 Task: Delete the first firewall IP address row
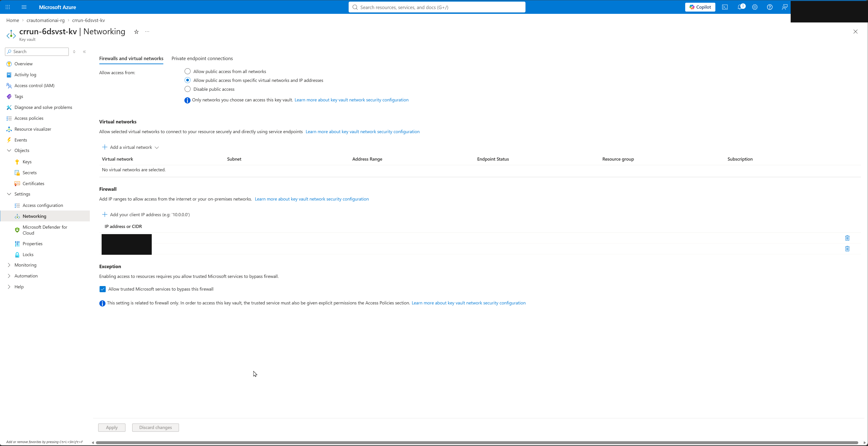tap(847, 238)
